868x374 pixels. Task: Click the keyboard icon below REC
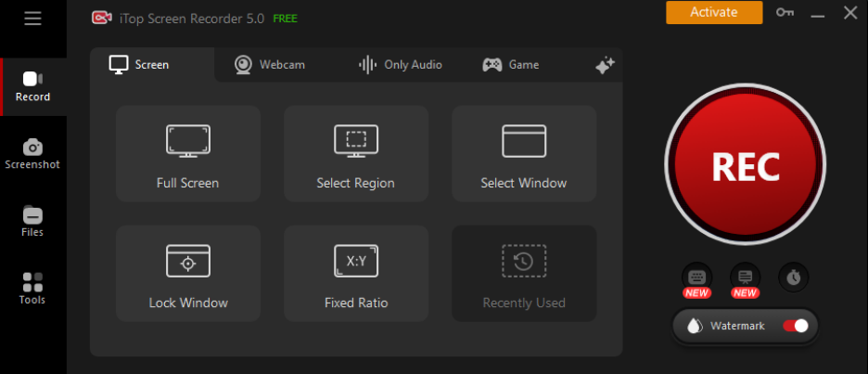696,277
